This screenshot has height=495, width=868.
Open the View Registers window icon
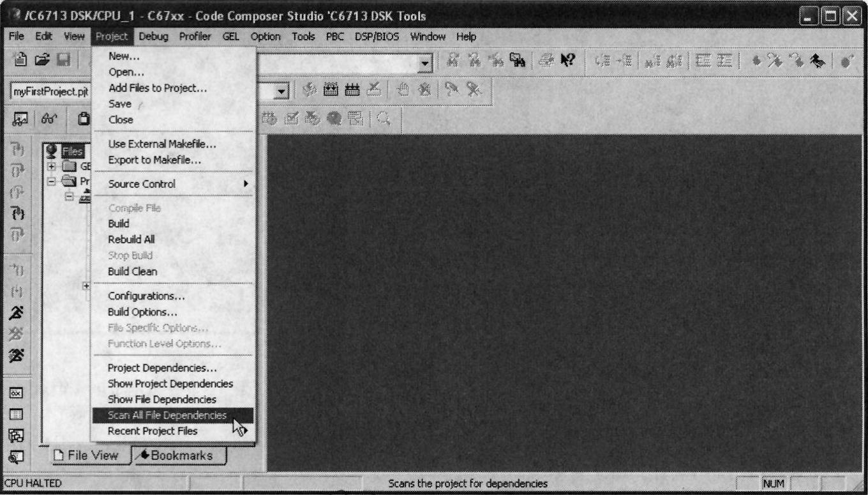pyautogui.click(x=17, y=393)
